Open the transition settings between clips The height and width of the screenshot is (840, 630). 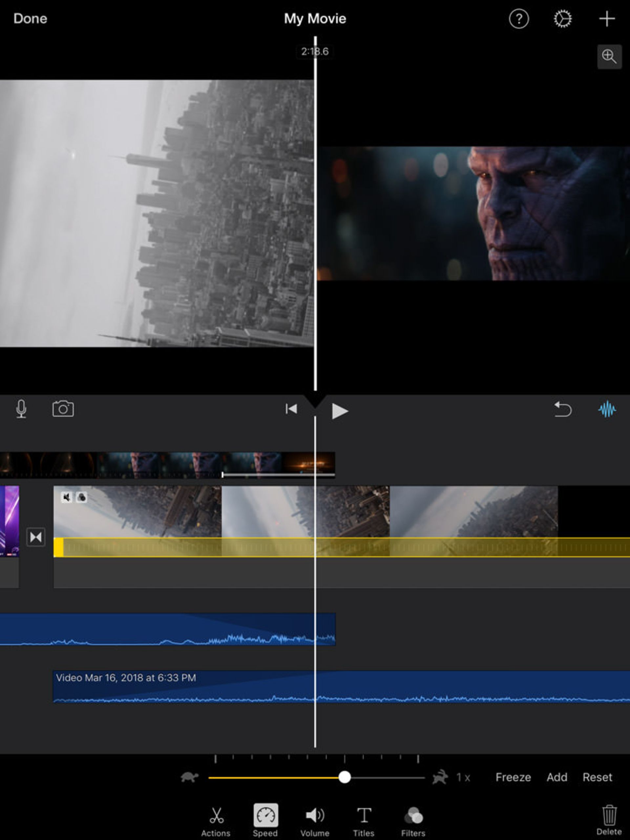coord(36,537)
